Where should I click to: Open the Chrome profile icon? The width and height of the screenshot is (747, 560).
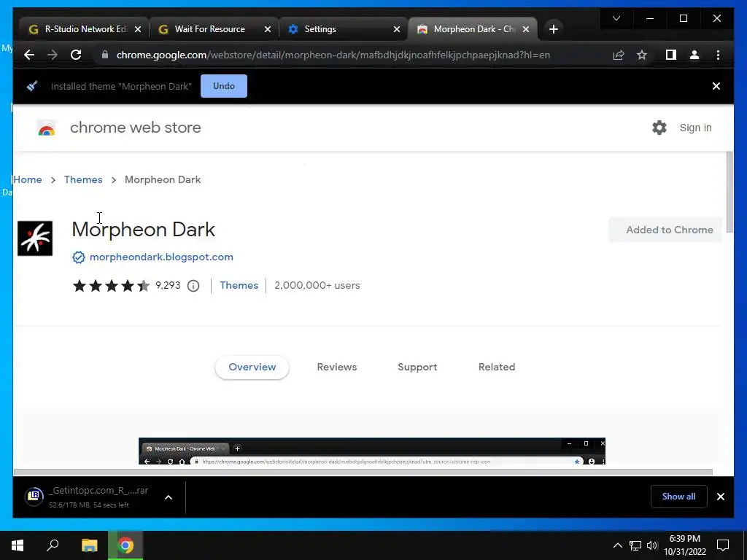(x=694, y=55)
